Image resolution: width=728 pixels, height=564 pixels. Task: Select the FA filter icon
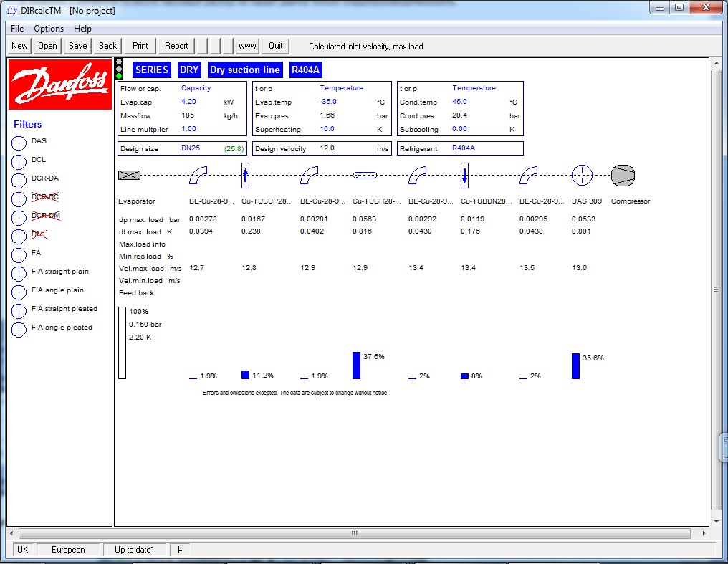(19, 255)
